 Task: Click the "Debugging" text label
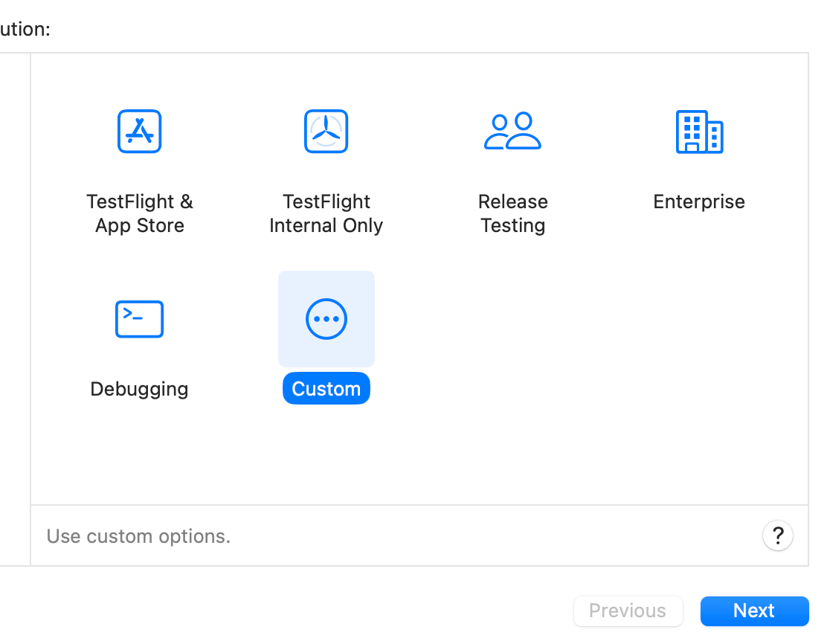click(139, 389)
